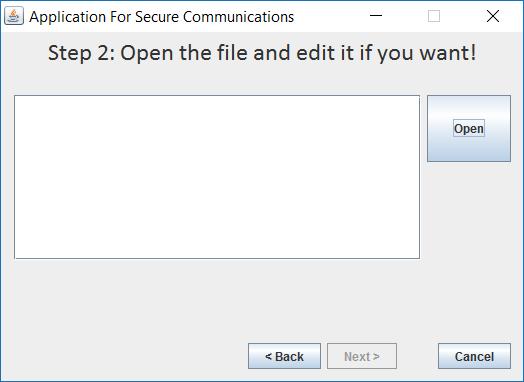Click the disabled Next > button
Screen dimensions: 524x382
coord(362,356)
